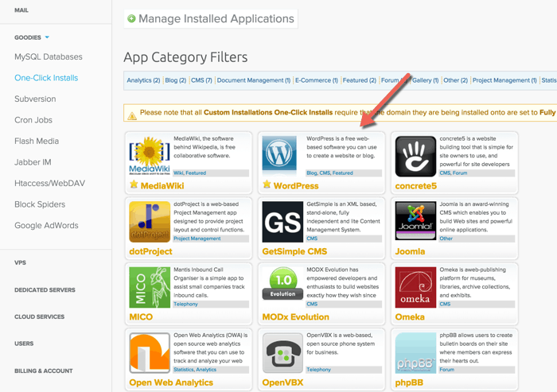Filter by CMS (7) category
557x392 pixels.
click(201, 80)
